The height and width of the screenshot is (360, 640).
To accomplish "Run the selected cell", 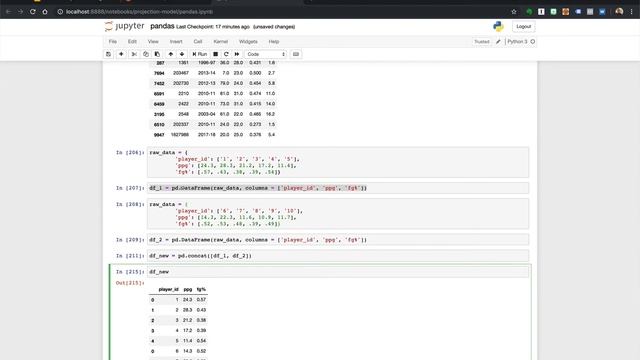I will [200, 54].
